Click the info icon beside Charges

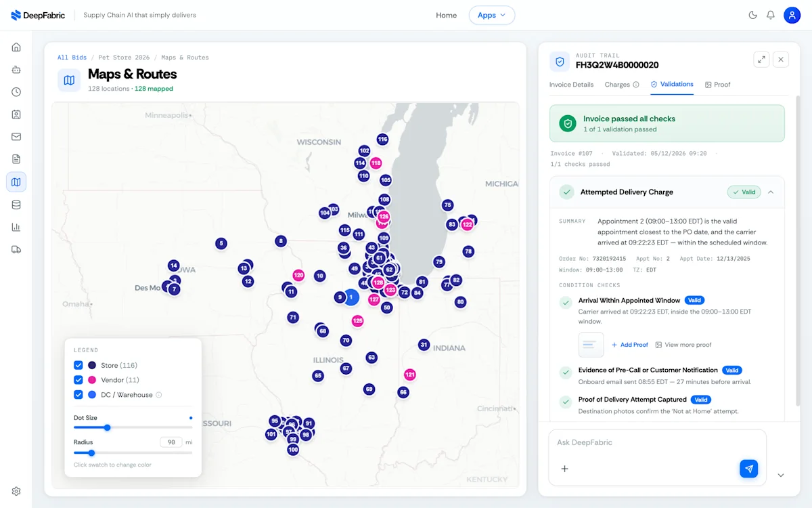click(x=636, y=85)
